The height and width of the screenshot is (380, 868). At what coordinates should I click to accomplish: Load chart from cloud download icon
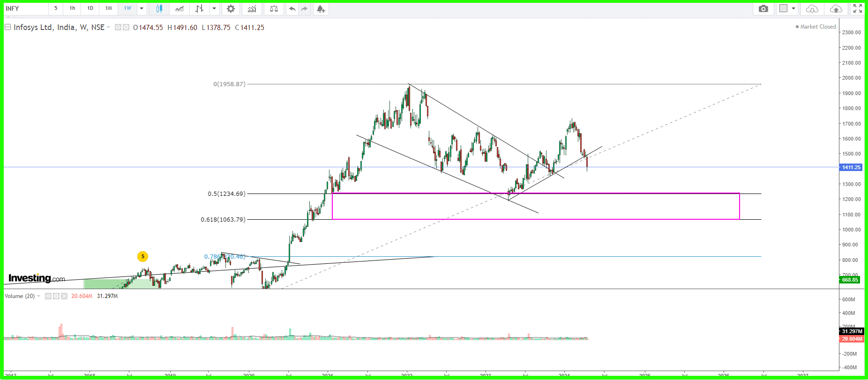click(x=812, y=8)
